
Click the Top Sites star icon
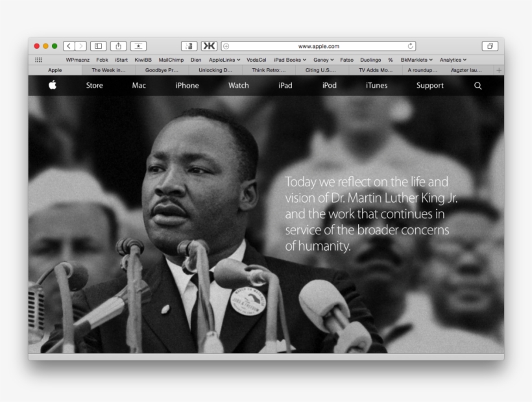pos(138,45)
